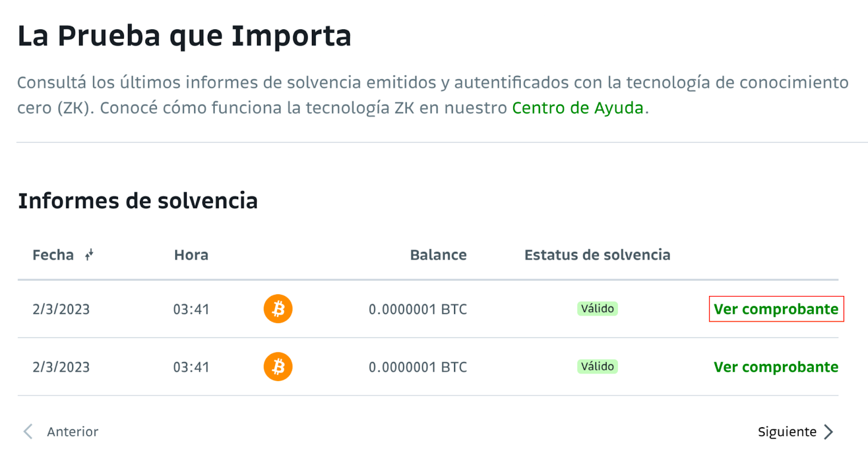
Task: Toggle the Fecha sort arrow icon
Action: coord(90,255)
